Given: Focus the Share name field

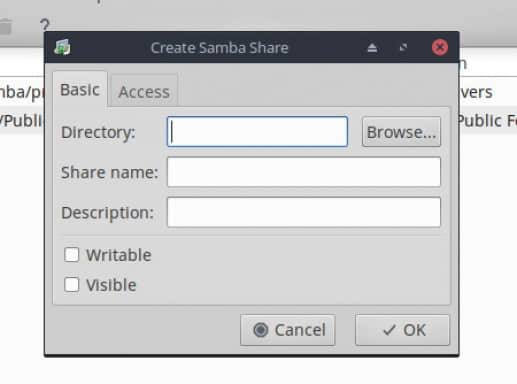Looking at the screenshot, I should pyautogui.click(x=304, y=172).
